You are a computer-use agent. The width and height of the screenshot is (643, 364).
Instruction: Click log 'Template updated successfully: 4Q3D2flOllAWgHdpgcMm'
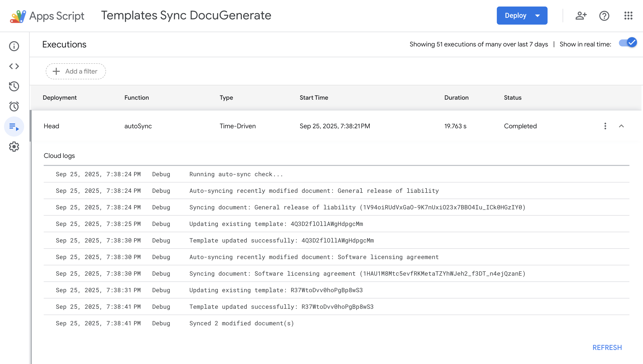336,240
